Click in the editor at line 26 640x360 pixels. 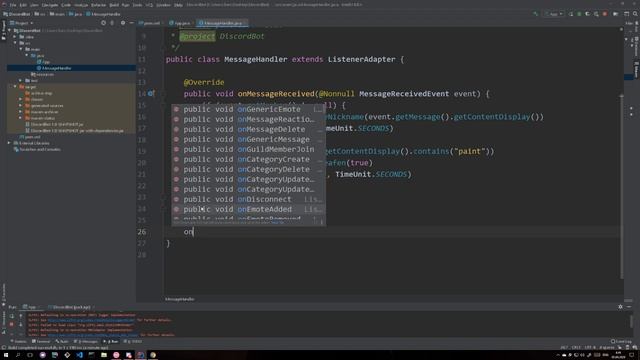[x=392, y=232]
